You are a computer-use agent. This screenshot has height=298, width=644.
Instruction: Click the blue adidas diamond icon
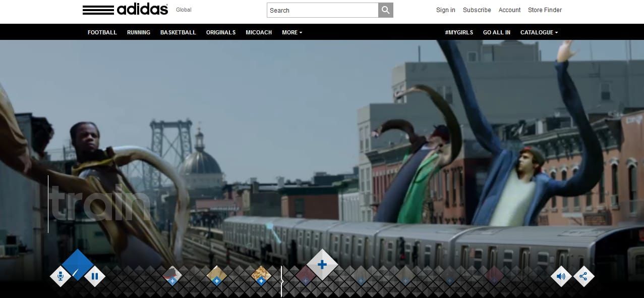pos(78,264)
